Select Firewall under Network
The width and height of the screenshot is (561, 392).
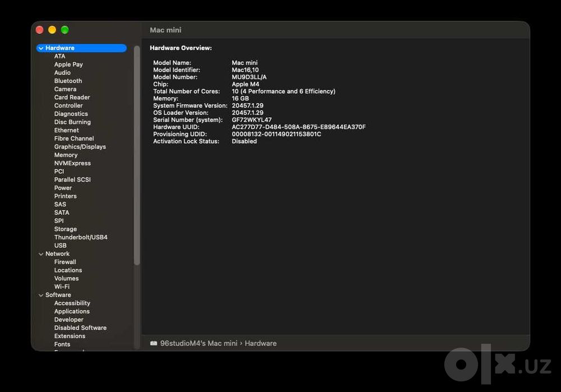(65, 262)
